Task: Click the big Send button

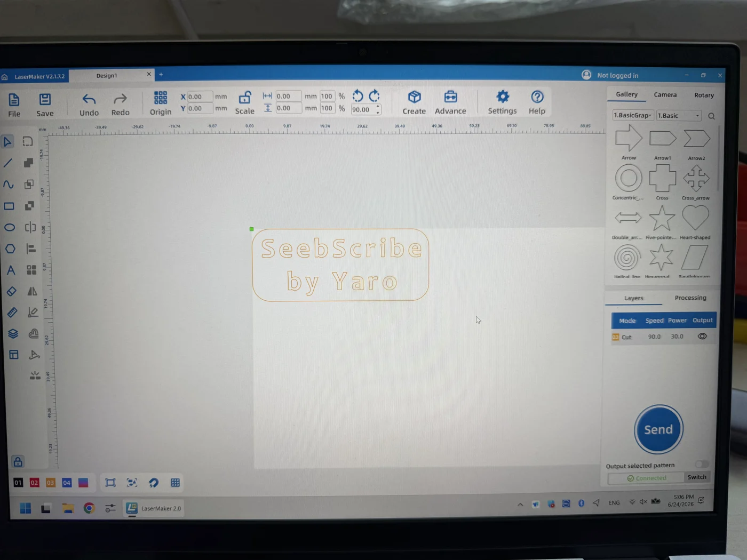Action: 658,429
